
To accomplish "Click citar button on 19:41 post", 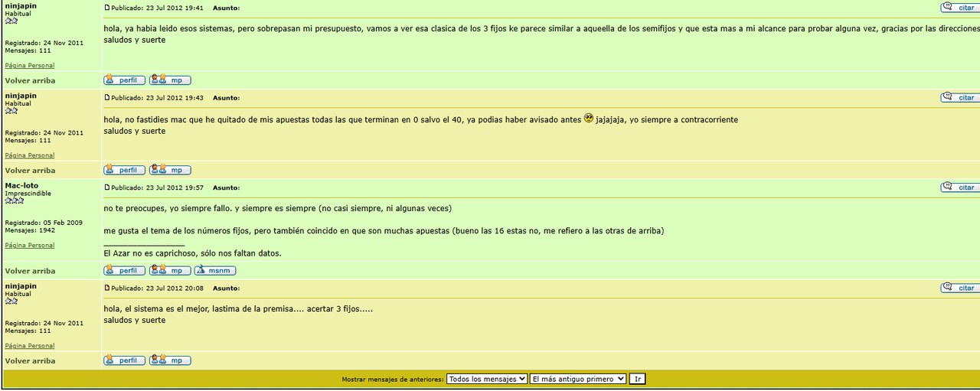I will click(x=960, y=8).
